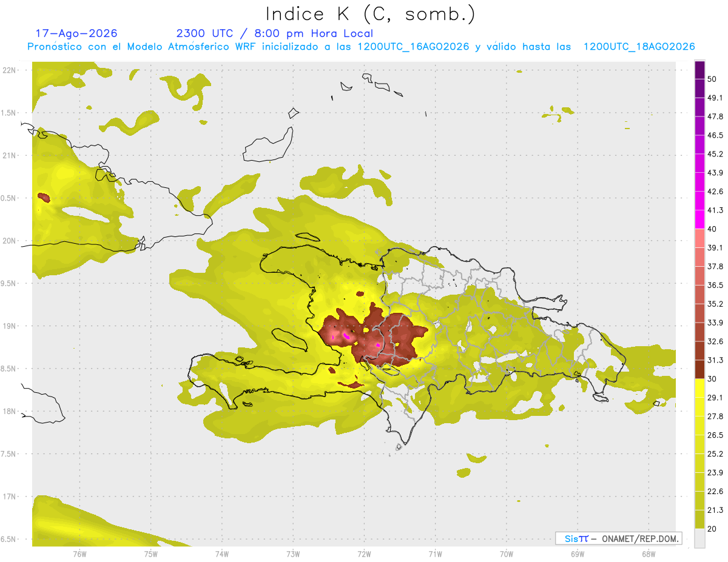Click the '72W' longitude label
Screen dimensions: 728x562
[364, 554]
